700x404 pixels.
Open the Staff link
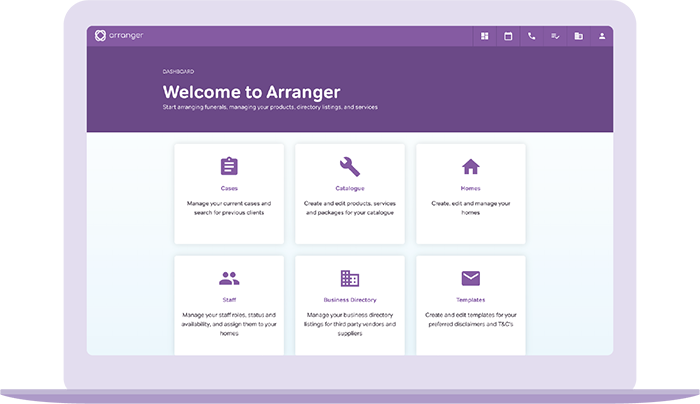[x=229, y=300]
